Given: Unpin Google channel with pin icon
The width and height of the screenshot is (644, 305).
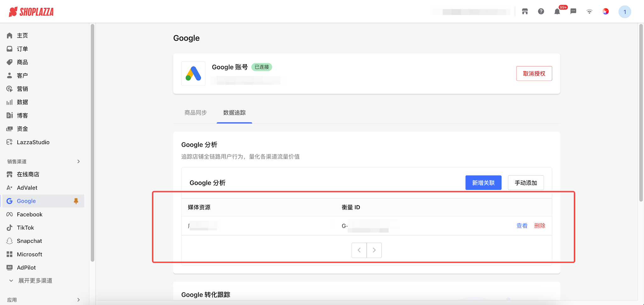Looking at the screenshot, I should (76, 201).
